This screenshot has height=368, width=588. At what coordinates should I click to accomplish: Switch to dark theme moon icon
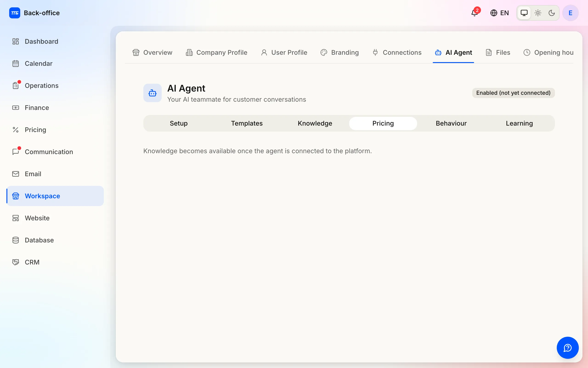point(551,13)
